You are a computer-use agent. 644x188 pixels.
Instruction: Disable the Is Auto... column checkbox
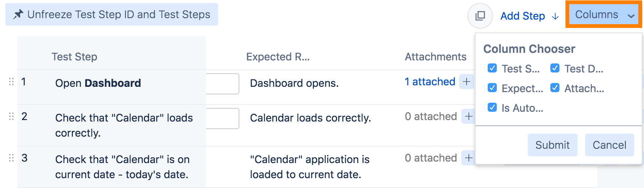tap(492, 108)
